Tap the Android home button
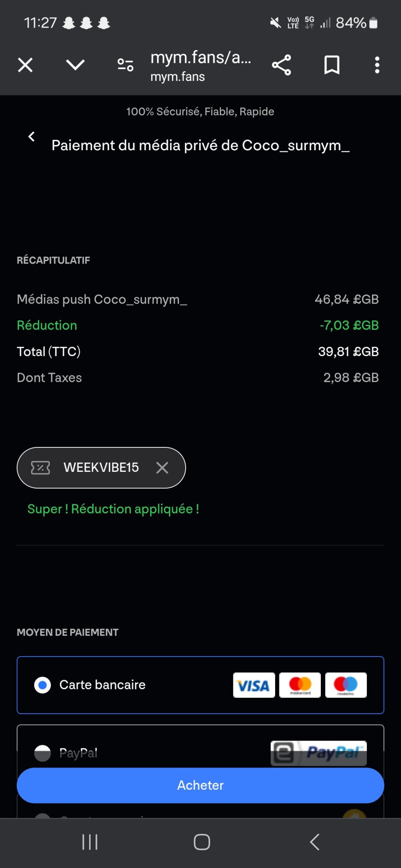The image size is (401, 868). tap(202, 842)
